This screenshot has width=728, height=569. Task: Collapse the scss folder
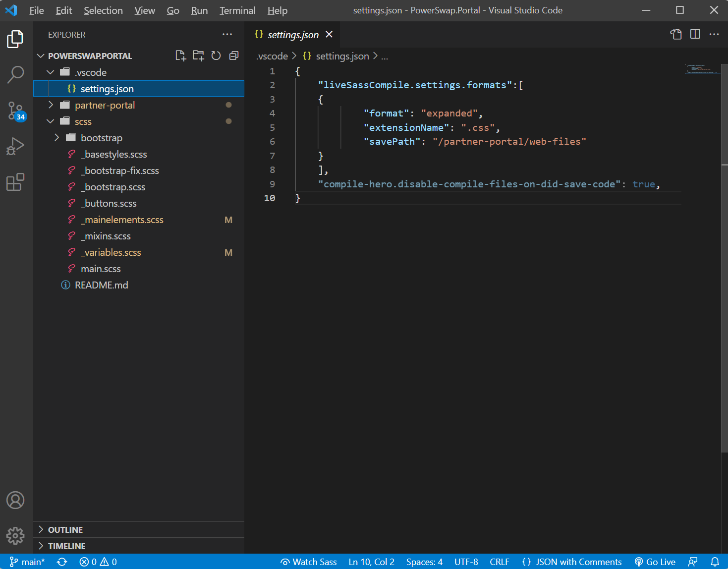pos(51,121)
